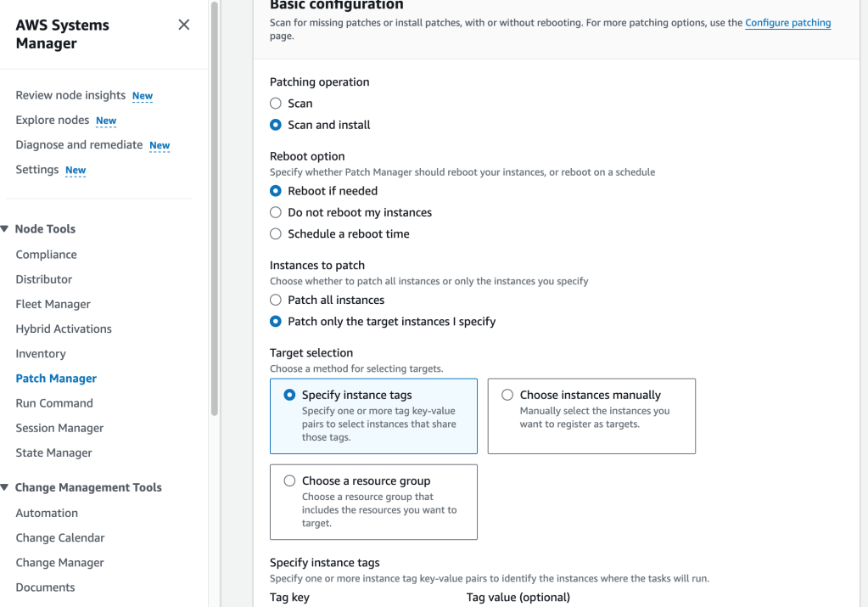Click the sidebar vertical scrollbar

[215, 212]
